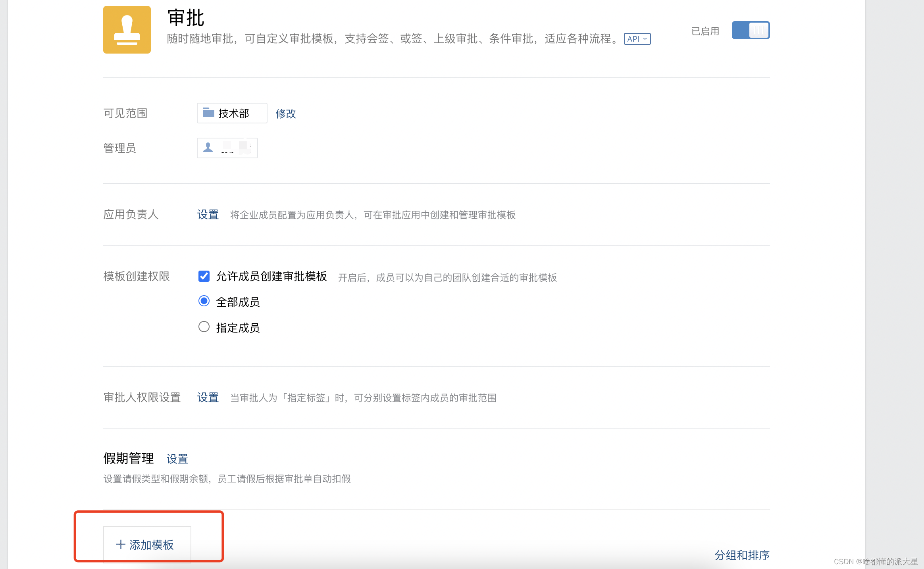Click the 假期管理 heading

click(x=129, y=458)
